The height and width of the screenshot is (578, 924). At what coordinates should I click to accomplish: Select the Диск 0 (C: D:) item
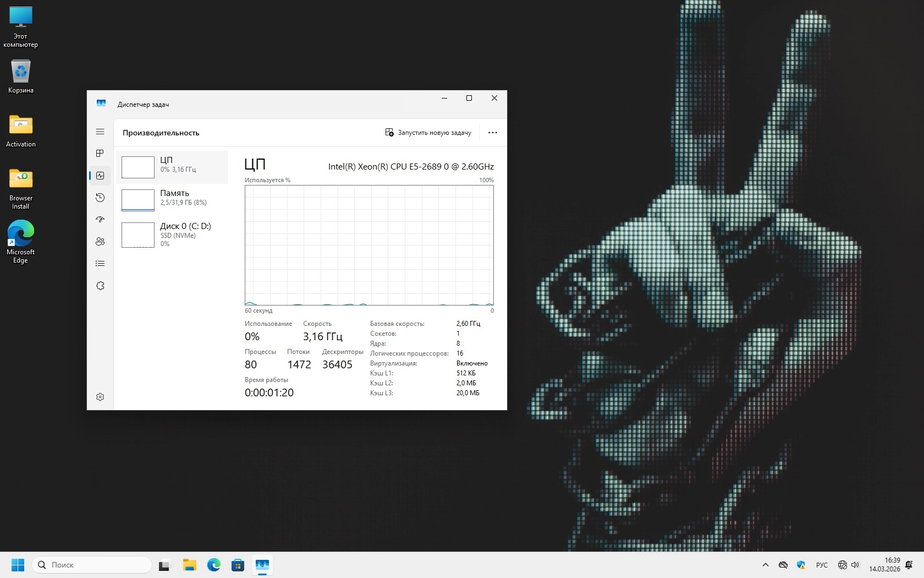pos(172,235)
